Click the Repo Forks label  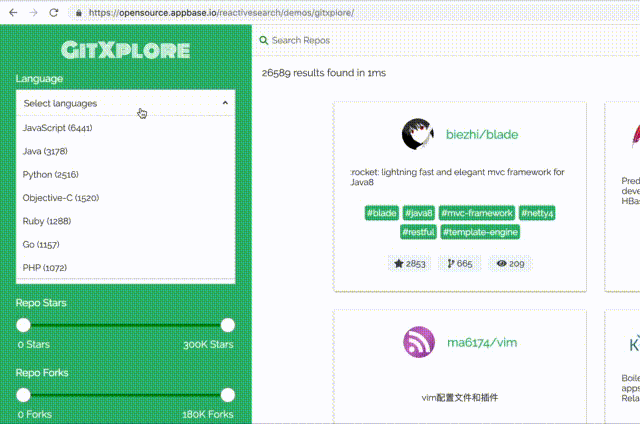pos(42,373)
